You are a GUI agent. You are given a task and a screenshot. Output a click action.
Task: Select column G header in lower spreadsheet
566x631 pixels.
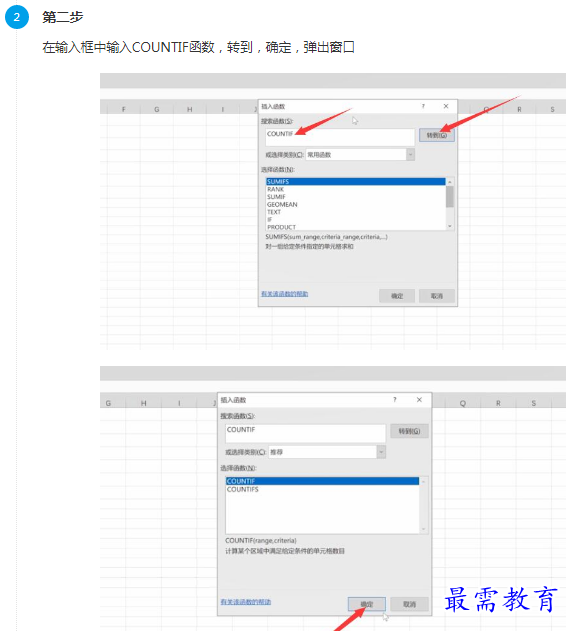[108, 403]
